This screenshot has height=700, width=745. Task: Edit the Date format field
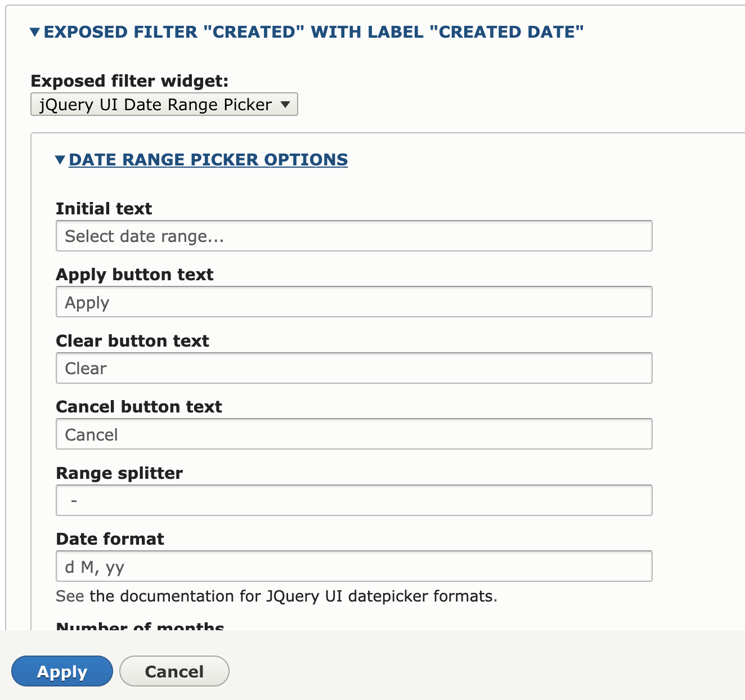[353, 566]
